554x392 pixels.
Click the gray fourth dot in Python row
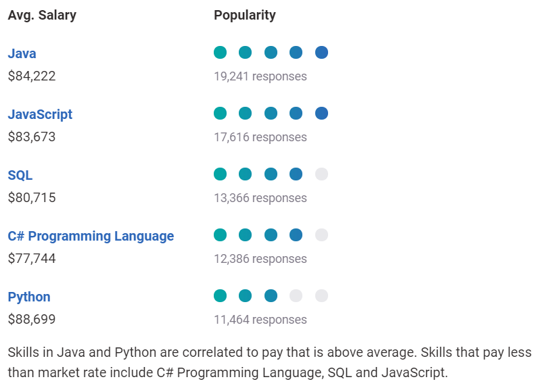point(296,295)
